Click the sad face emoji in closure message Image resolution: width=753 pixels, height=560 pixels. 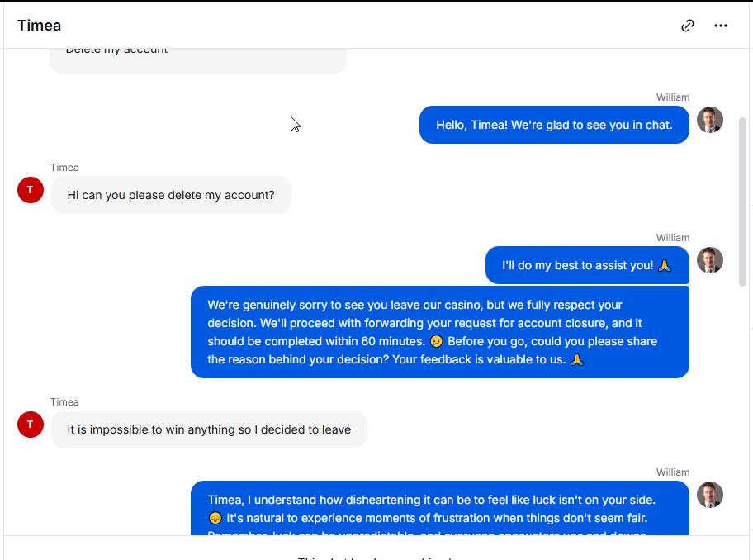(x=436, y=341)
